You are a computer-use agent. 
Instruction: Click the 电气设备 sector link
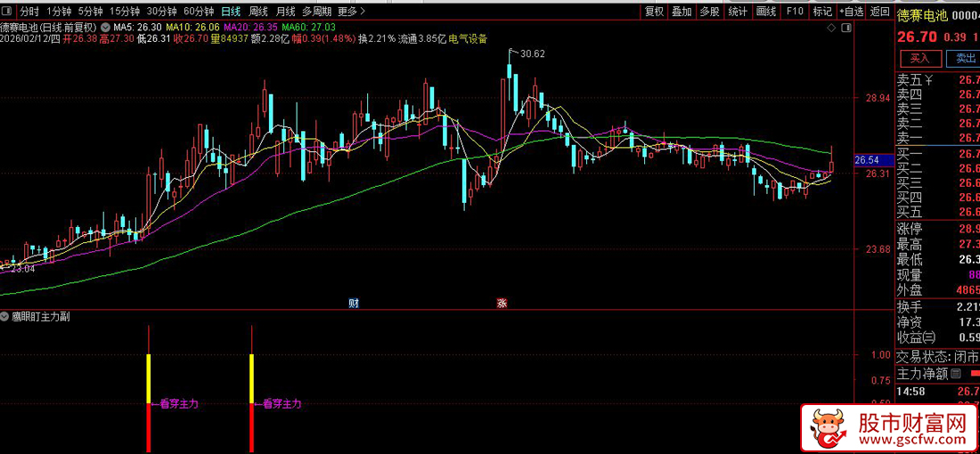click(468, 38)
